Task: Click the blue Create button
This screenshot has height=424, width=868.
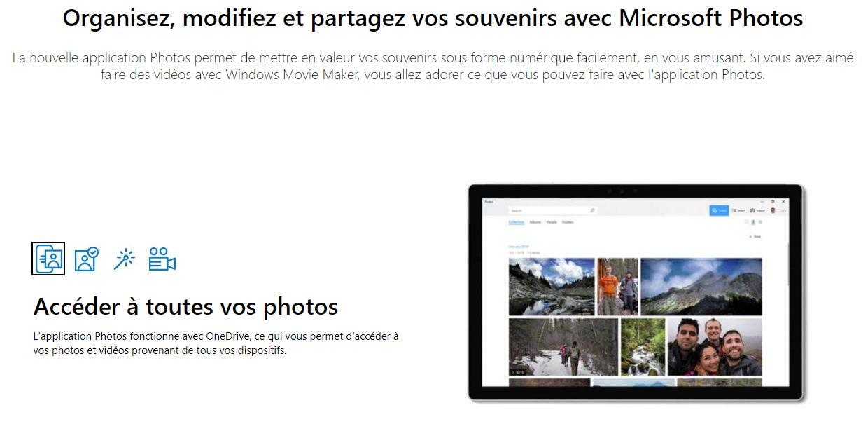Action: 719,210
